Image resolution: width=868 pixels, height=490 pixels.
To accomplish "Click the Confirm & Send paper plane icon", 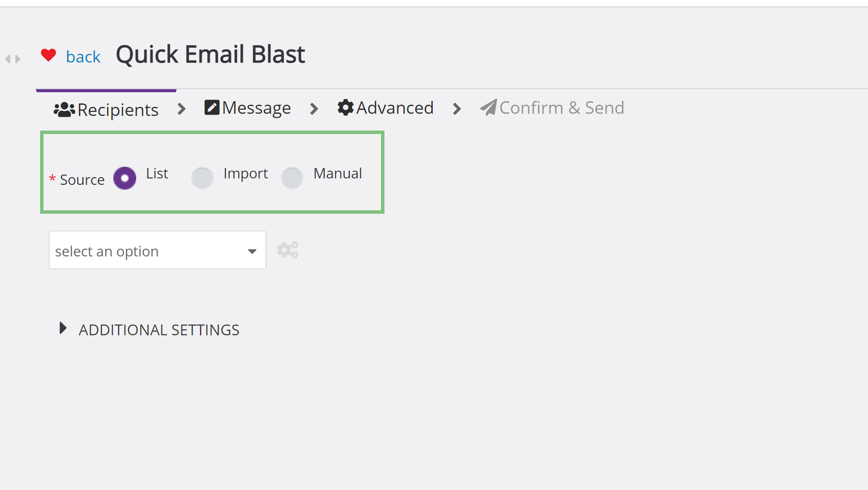I will coord(489,107).
